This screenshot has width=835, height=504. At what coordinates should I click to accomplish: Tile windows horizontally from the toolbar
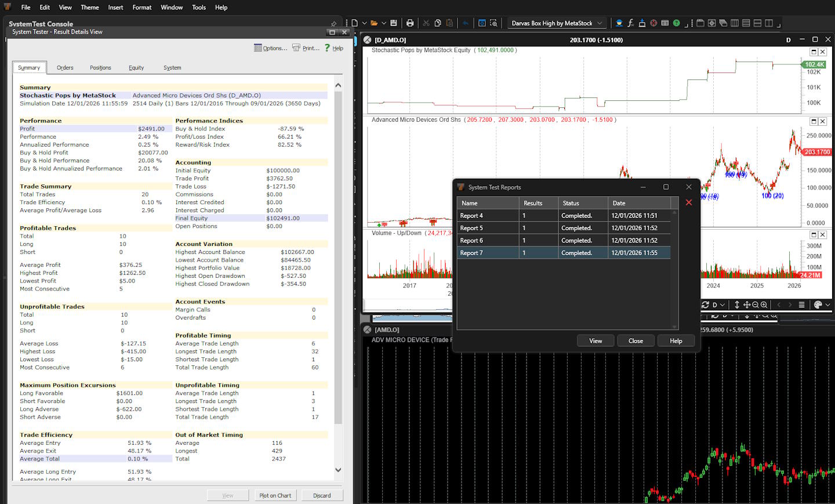746,23
